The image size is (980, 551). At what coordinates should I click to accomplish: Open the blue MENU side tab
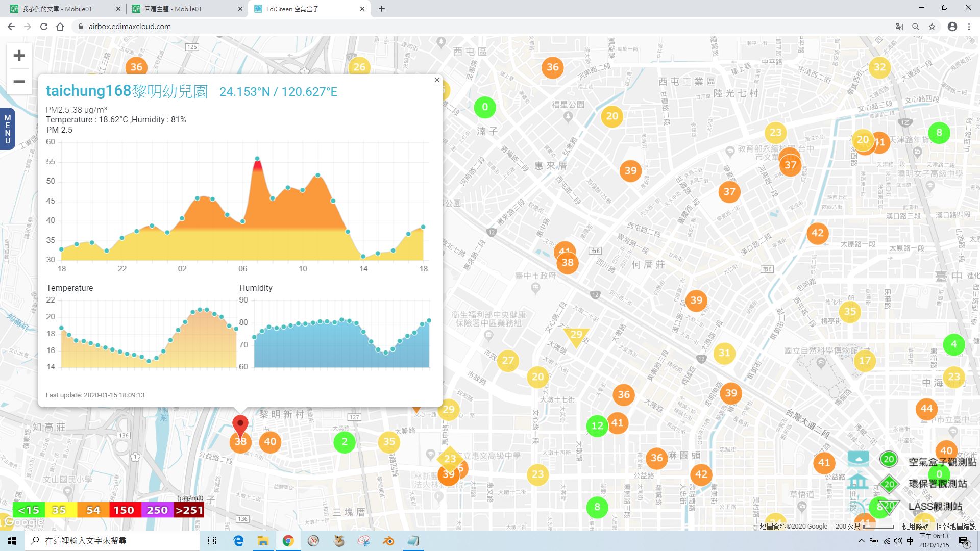[x=7, y=129]
